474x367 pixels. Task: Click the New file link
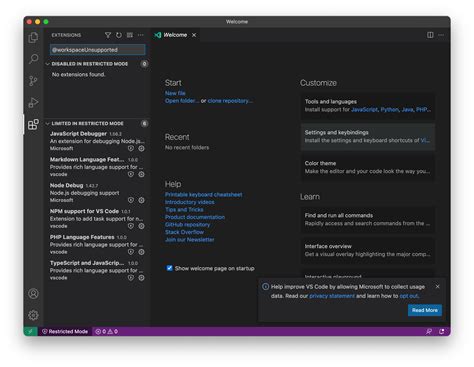click(175, 93)
